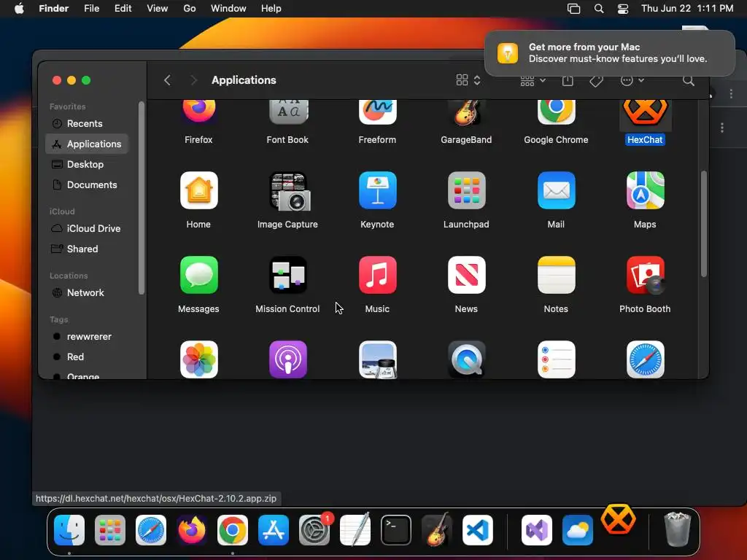Open the Apple menu
Viewport: 747px width, 560px height.
pyautogui.click(x=19, y=9)
